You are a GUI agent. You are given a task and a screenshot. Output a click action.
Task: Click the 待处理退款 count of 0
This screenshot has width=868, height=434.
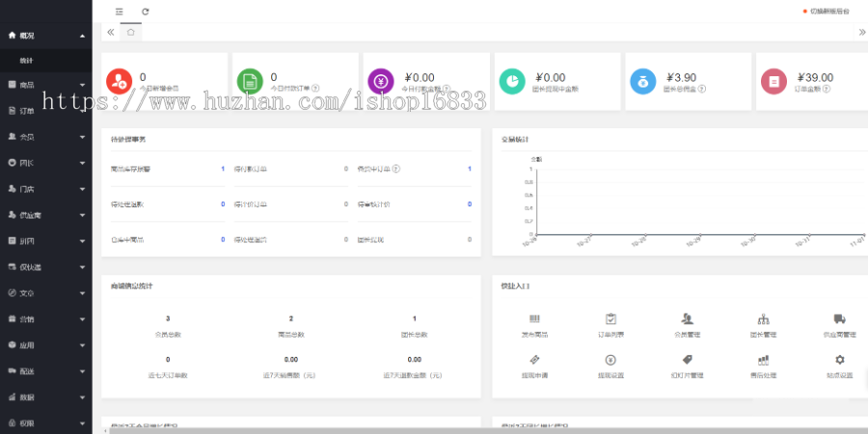pos(223,204)
